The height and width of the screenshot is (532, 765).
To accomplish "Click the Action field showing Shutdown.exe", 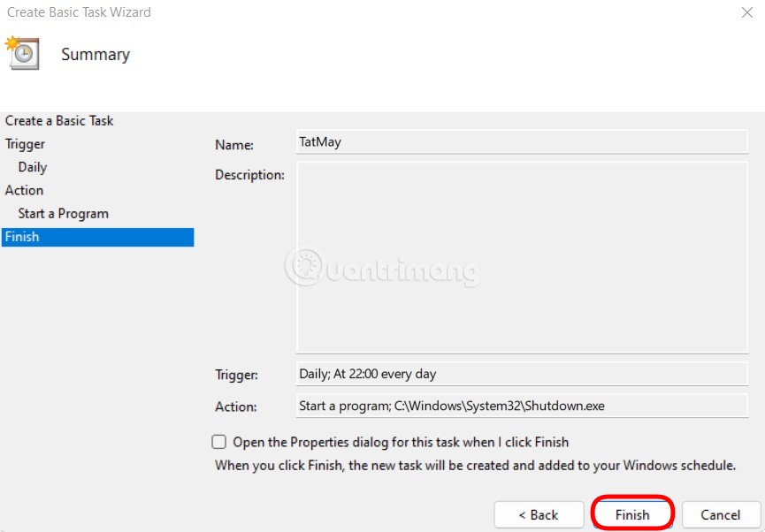I will tap(522, 406).
